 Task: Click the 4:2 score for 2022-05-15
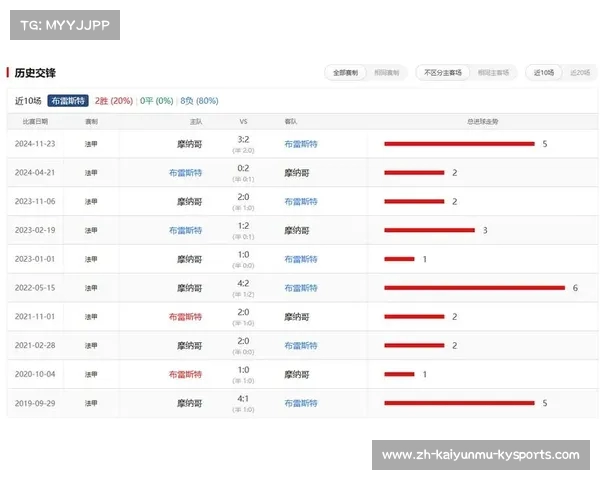243,283
